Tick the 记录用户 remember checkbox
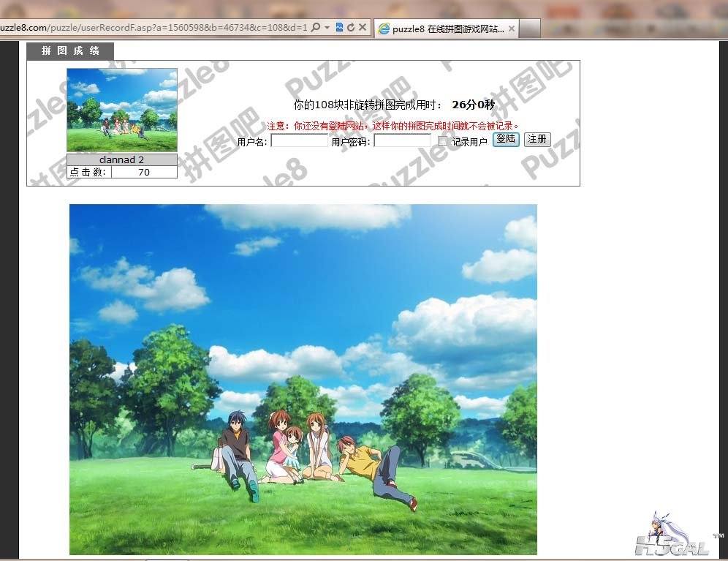The width and height of the screenshot is (728, 561). (443, 141)
